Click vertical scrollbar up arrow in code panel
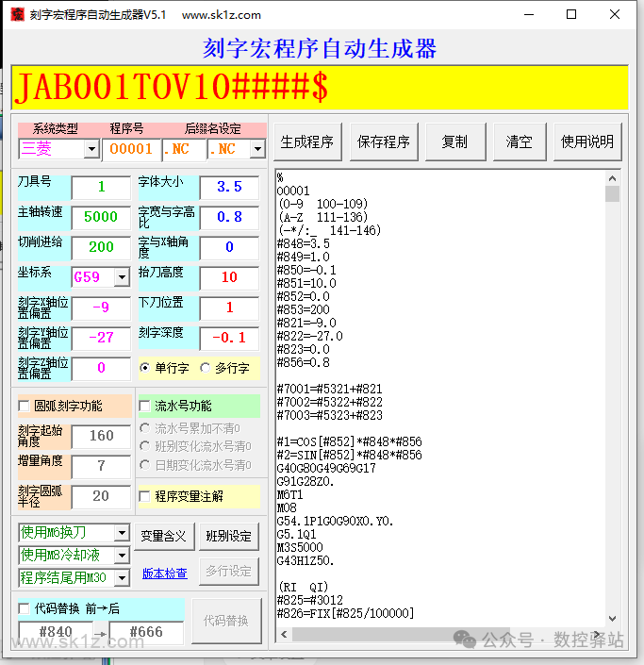 [612, 178]
